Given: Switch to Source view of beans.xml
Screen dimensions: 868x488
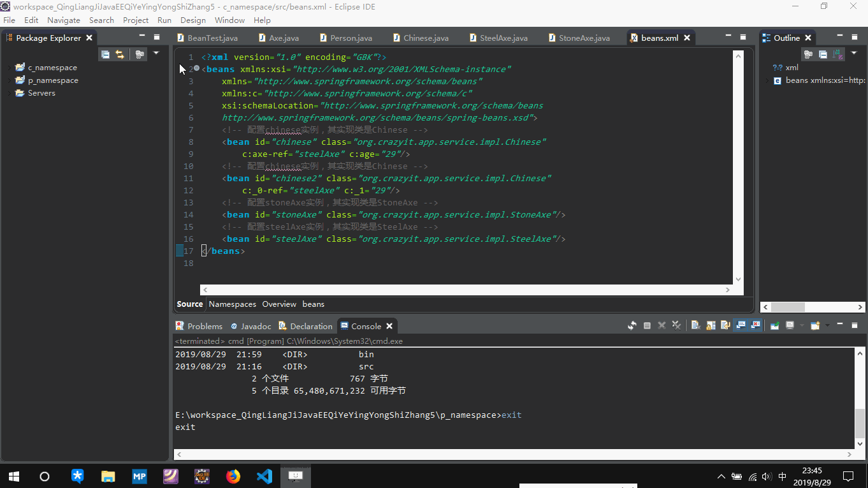Looking at the screenshot, I should click(x=190, y=304).
